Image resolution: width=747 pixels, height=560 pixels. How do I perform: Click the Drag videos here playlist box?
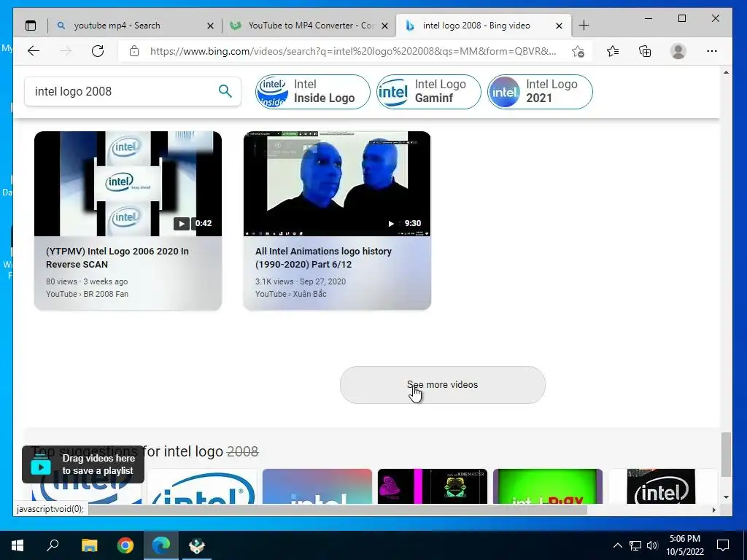coord(83,464)
